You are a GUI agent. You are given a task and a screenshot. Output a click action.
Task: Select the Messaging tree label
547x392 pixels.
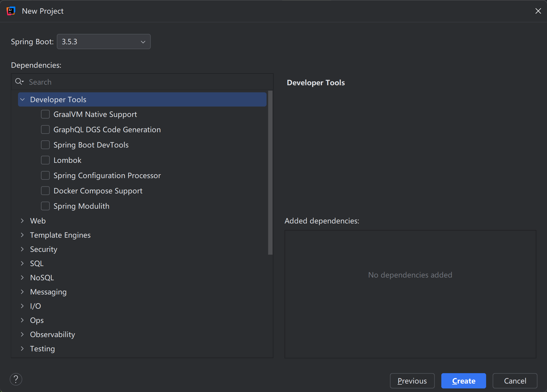click(x=48, y=292)
